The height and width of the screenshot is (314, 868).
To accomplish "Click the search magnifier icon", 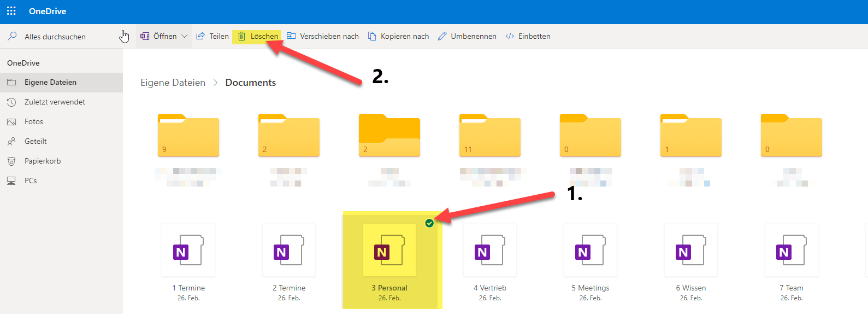I will click(12, 36).
